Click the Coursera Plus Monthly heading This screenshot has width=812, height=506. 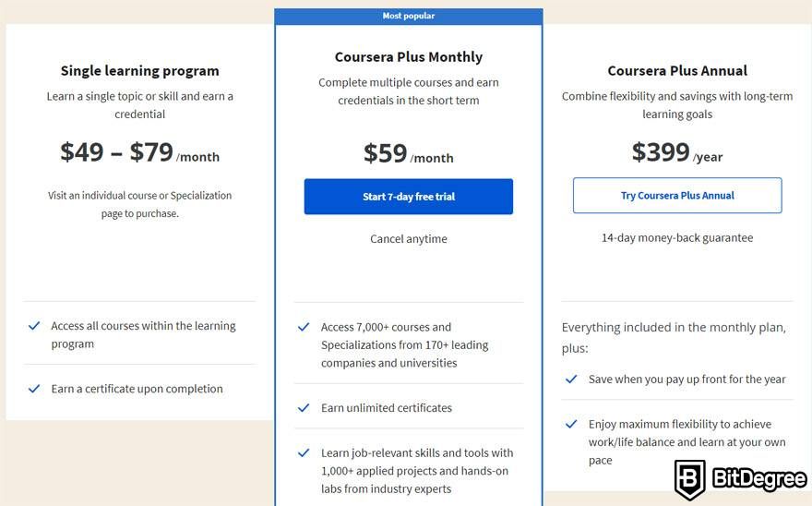pos(409,57)
